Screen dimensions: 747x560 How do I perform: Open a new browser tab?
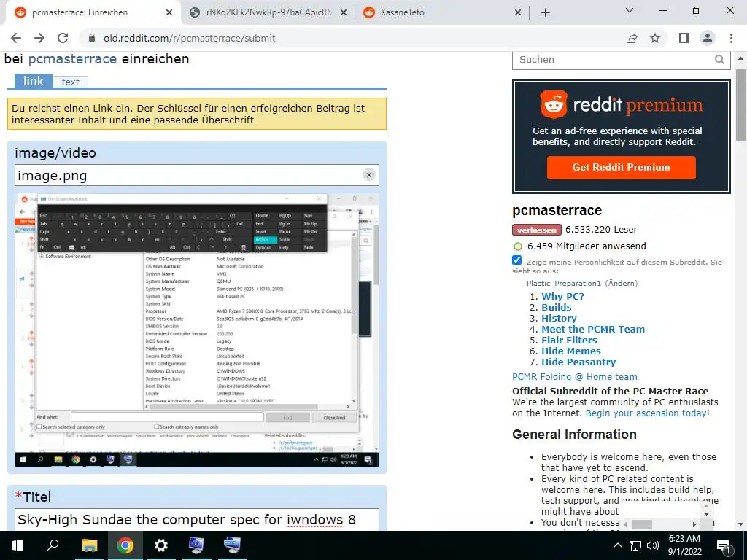tap(546, 12)
